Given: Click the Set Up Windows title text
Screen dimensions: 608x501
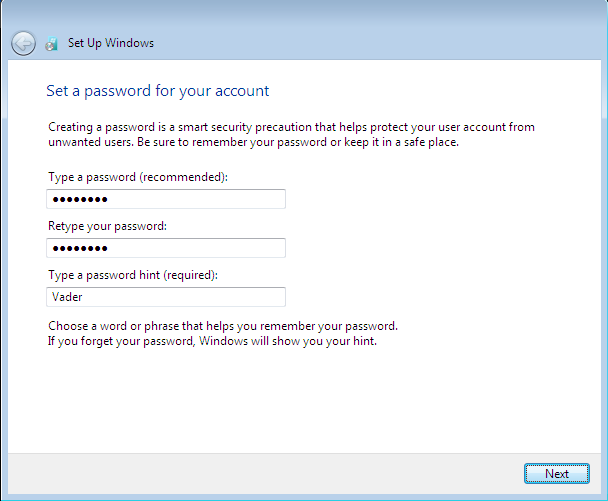Looking at the screenshot, I should 111,43.
